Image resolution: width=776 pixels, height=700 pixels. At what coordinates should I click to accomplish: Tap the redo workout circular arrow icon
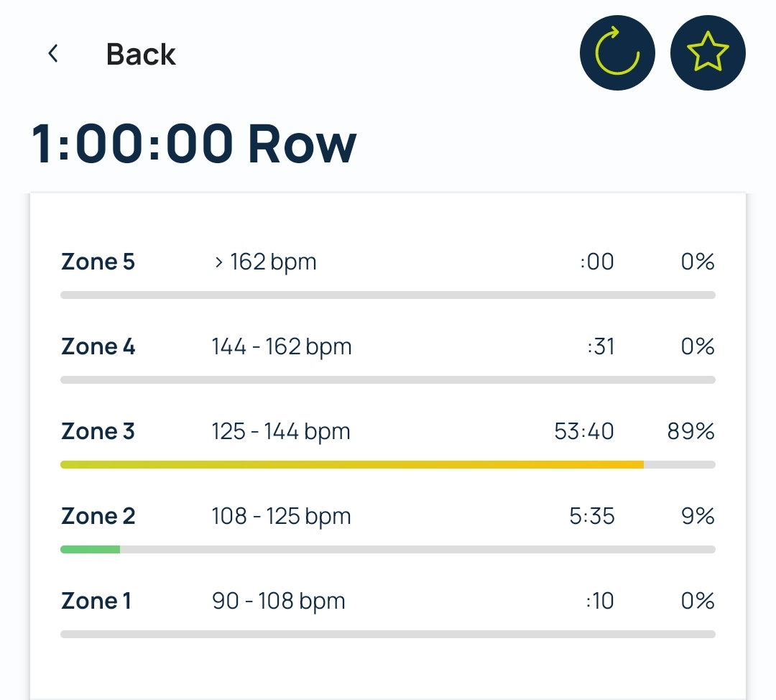point(617,53)
